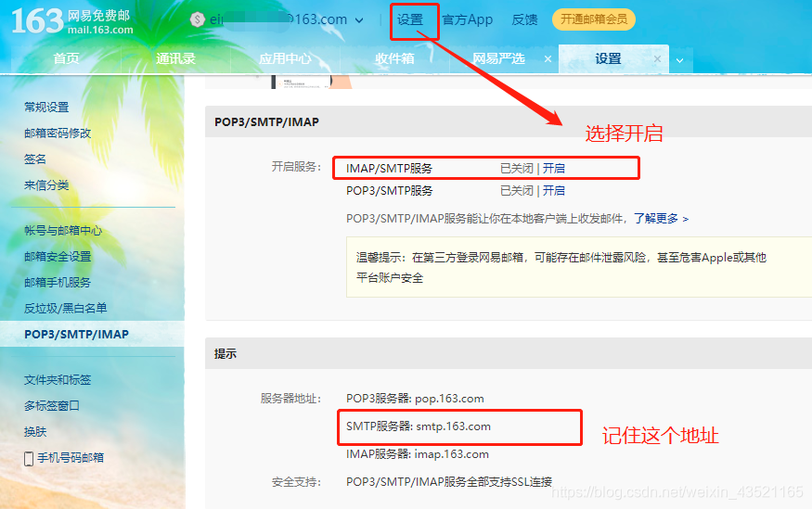Expand the account email dropdown arrow
This screenshot has height=509, width=812.
coord(359,20)
